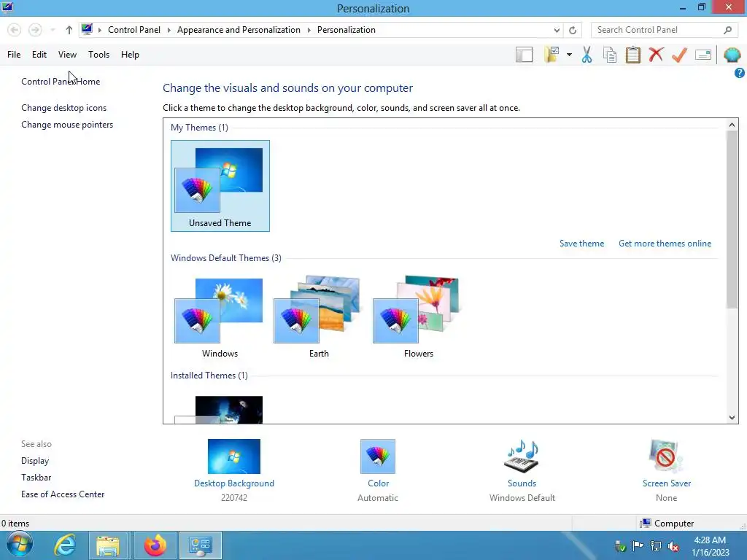Open the Sounds settings icon

[x=522, y=456]
